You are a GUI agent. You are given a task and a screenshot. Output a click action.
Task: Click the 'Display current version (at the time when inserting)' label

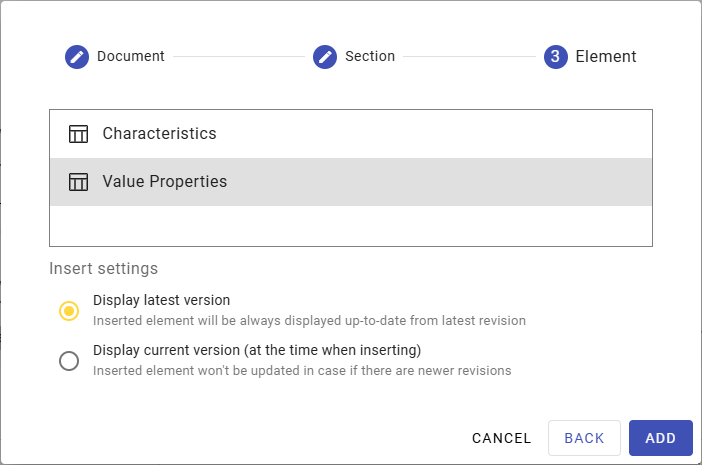tap(257, 350)
